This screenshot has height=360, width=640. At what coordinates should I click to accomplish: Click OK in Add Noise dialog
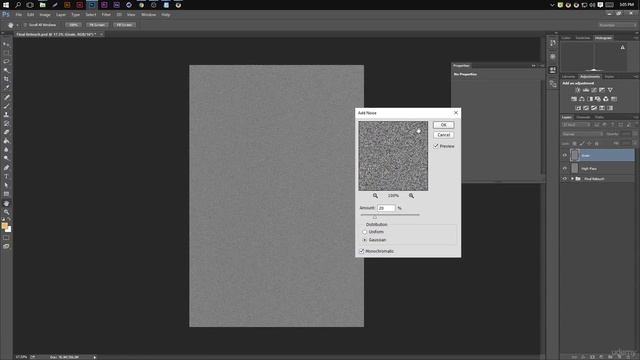tap(444, 125)
